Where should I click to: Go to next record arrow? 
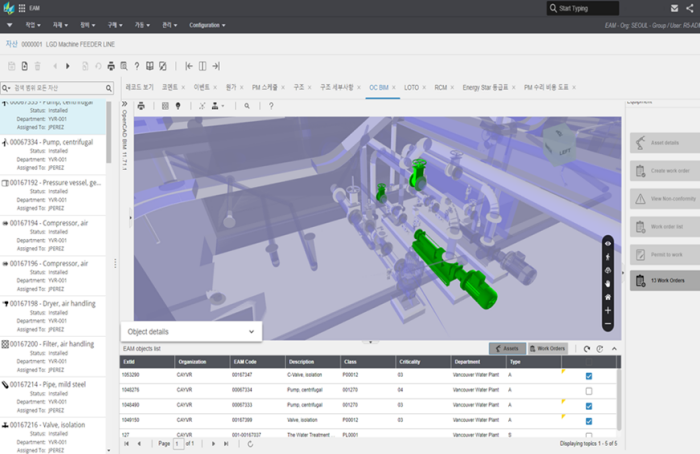pyautogui.click(x=68, y=66)
